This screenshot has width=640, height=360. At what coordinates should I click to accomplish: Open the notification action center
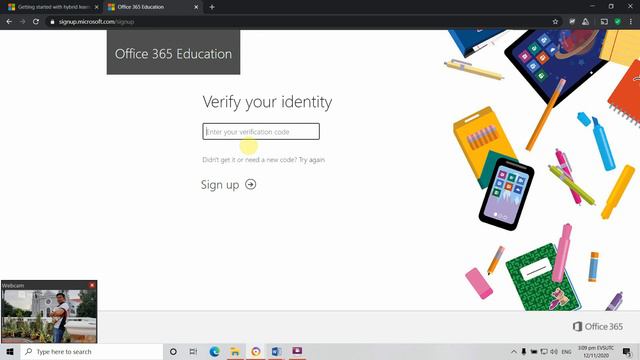[x=627, y=351]
